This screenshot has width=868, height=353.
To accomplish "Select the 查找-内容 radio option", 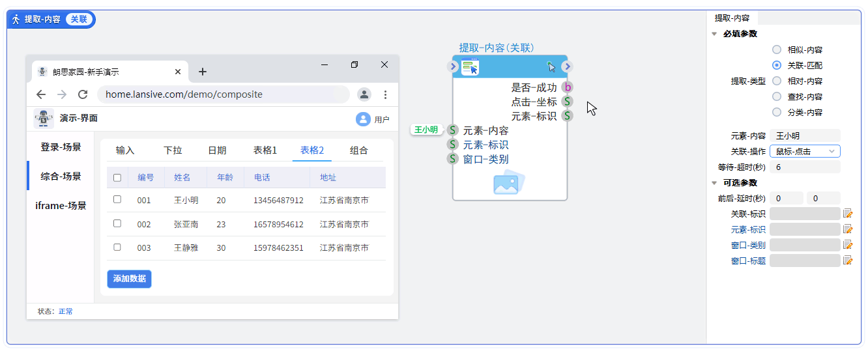I will click(777, 96).
